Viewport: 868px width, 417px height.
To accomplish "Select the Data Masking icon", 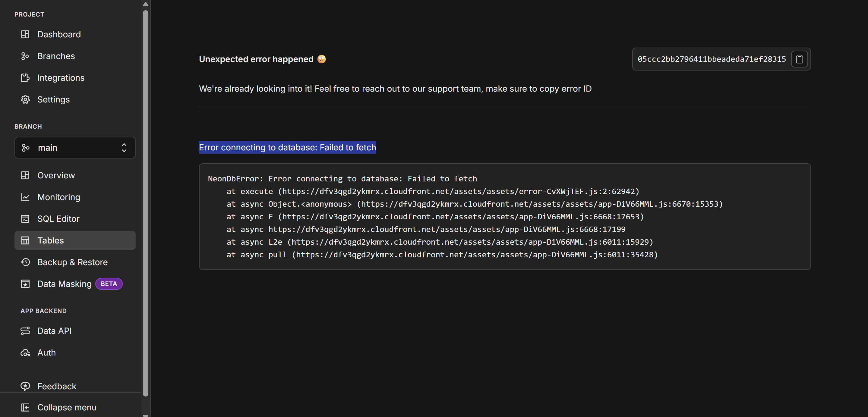I will [25, 284].
